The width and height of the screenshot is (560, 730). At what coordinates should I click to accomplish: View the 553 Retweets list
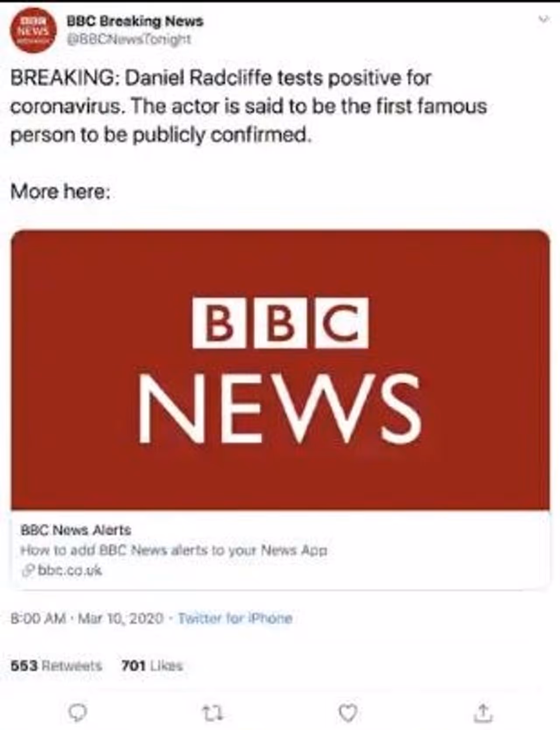pyautogui.click(x=56, y=666)
